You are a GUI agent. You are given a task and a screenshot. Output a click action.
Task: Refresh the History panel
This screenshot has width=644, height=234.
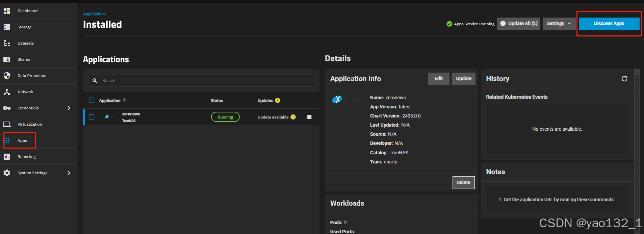click(624, 79)
